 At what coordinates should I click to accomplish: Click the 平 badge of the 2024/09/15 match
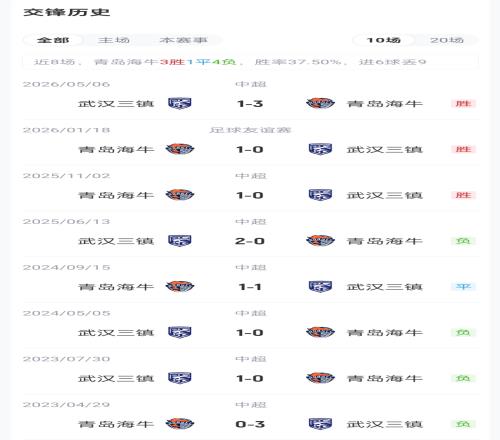(463, 286)
